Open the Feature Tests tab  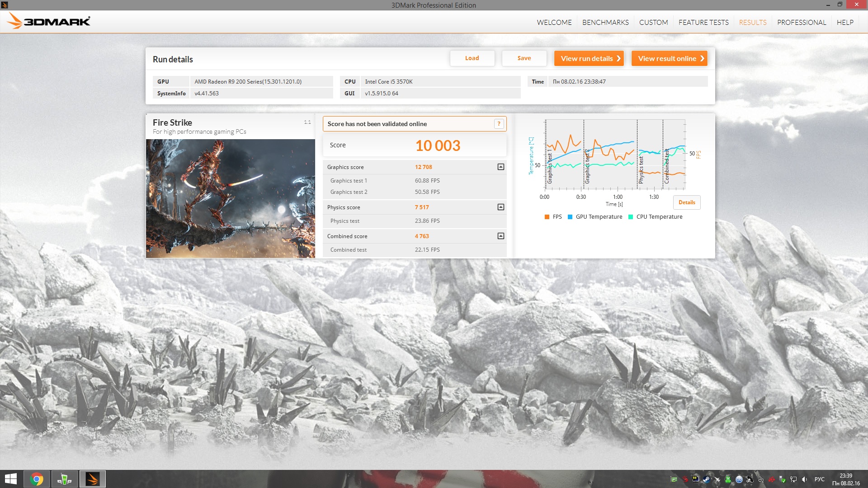click(x=703, y=23)
